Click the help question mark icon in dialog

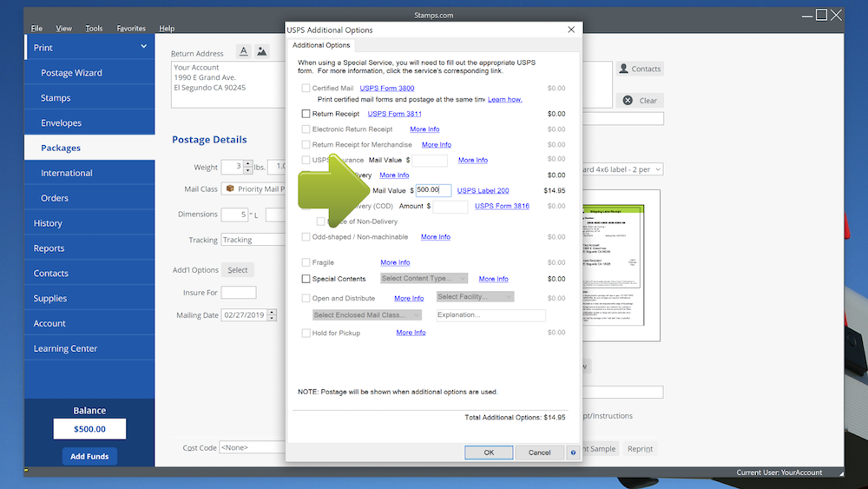coord(573,453)
